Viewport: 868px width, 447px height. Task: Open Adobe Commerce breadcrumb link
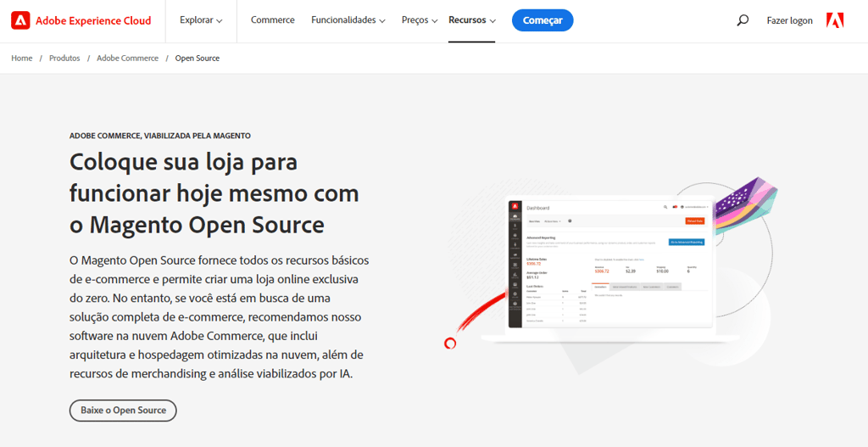click(x=127, y=59)
